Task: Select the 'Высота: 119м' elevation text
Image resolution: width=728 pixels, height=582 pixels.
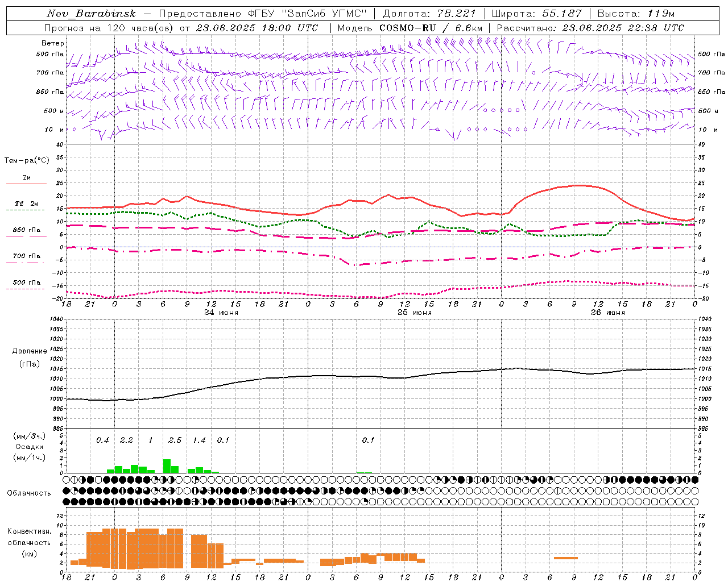Action: pyautogui.click(x=636, y=14)
